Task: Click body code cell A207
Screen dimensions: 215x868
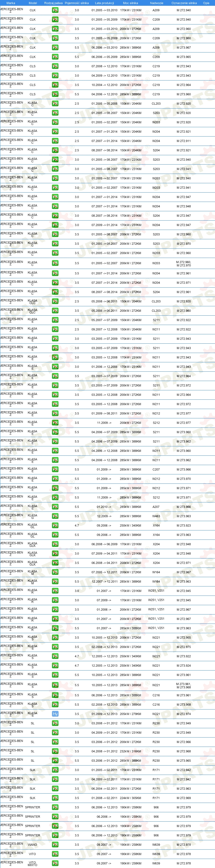Action: point(156,507)
